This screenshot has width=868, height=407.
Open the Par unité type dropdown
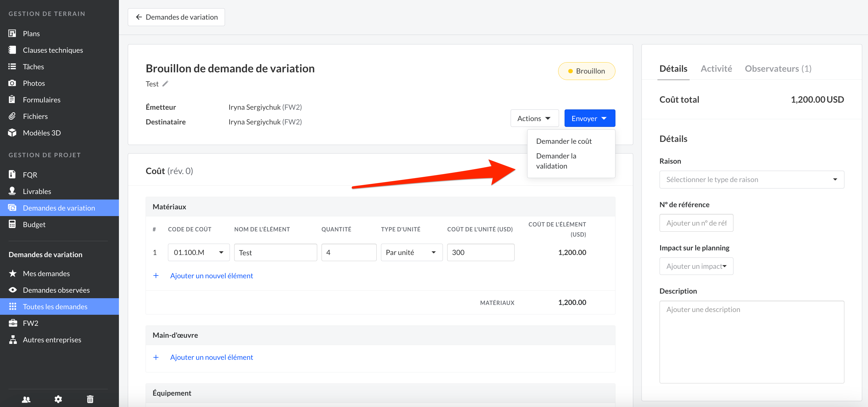click(x=411, y=252)
